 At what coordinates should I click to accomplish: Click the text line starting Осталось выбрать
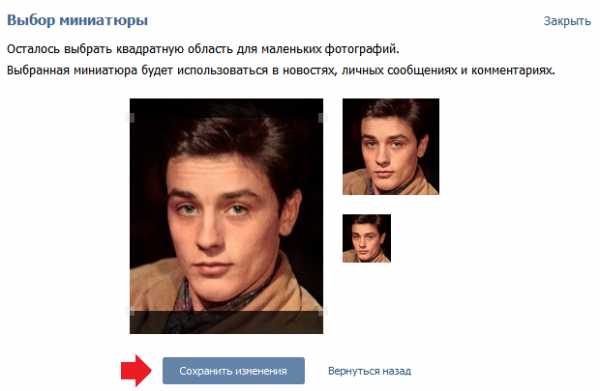[x=203, y=49]
